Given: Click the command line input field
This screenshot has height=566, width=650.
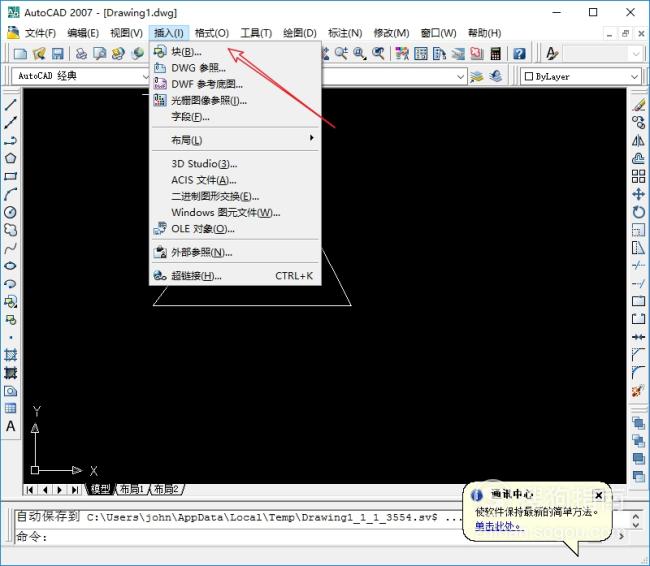Looking at the screenshot, I should tap(236, 537).
